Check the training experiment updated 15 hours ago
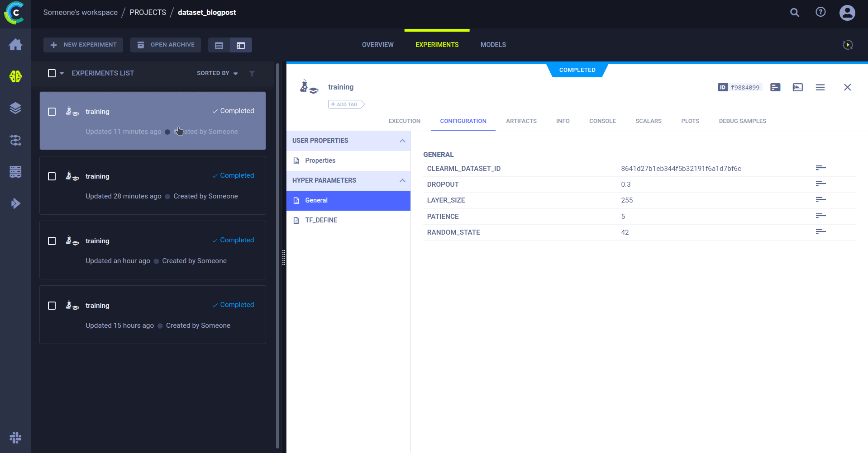The width and height of the screenshot is (868, 453). (x=52, y=306)
